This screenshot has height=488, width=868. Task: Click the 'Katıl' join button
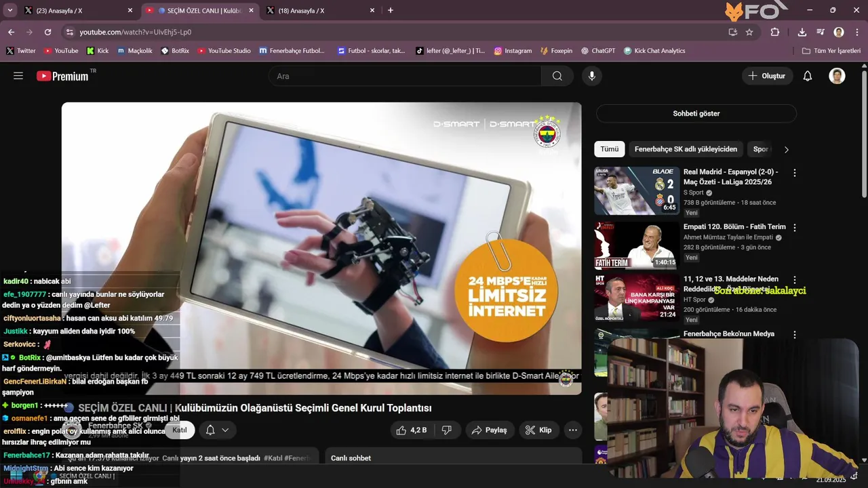(x=180, y=430)
